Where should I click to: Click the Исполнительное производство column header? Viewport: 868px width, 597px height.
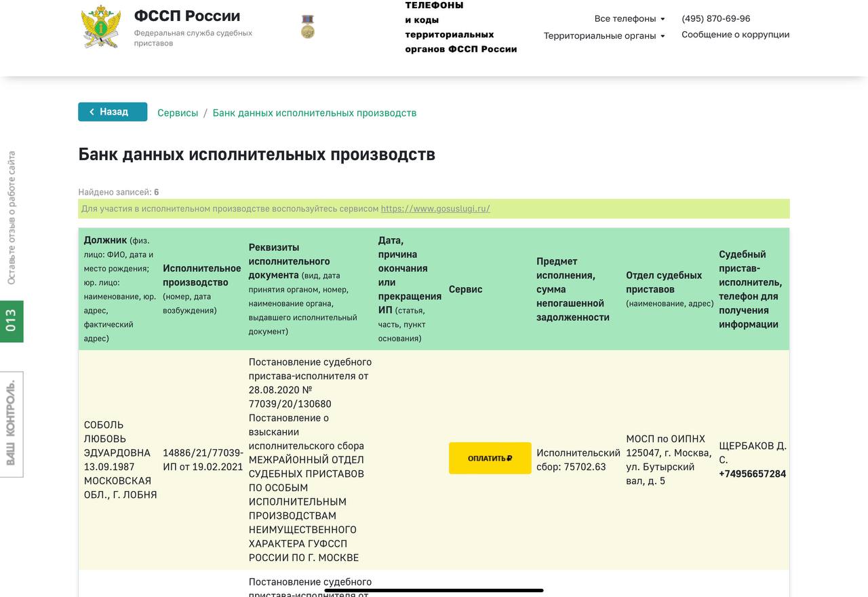point(202,289)
